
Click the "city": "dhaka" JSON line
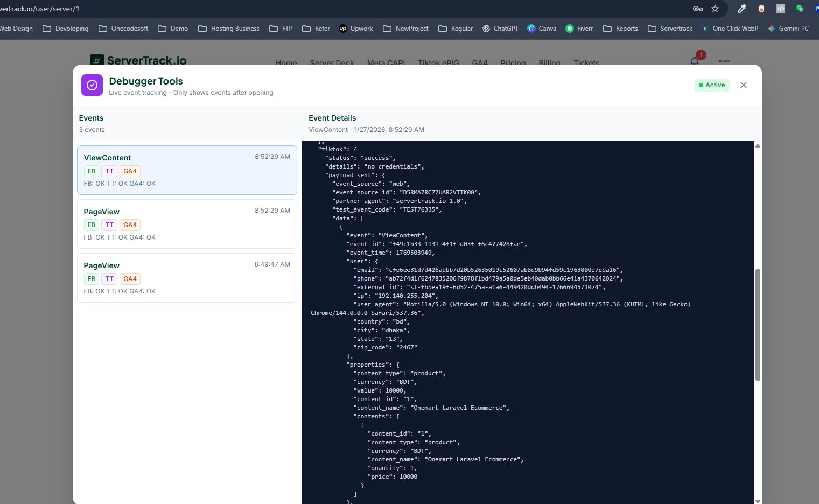382,330
